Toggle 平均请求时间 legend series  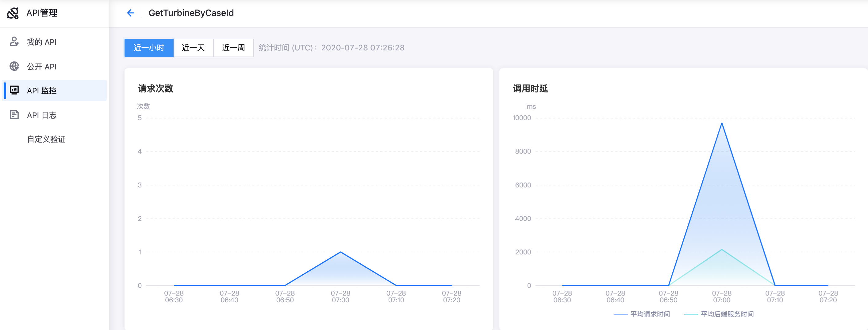pos(650,314)
